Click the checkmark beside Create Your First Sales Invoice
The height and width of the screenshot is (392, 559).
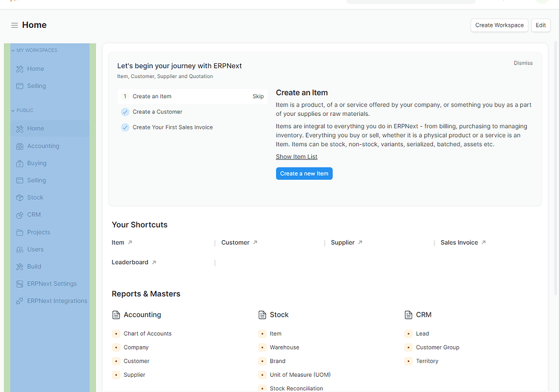pos(125,127)
